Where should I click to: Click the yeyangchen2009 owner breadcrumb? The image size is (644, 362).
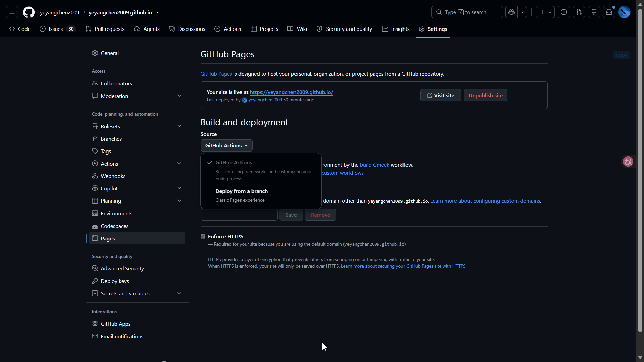(x=60, y=12)
